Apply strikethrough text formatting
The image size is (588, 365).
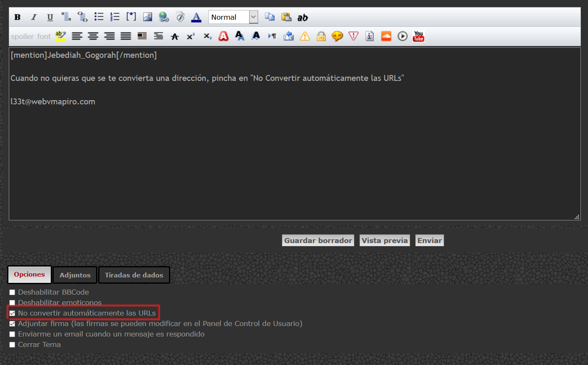tap(175, 37)
